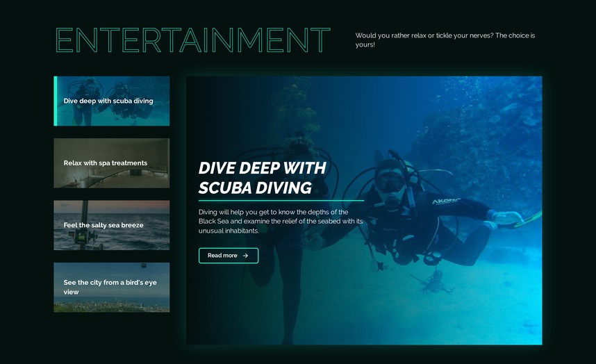Select 'See the city from a bird's eye view'
The width and height of the screenshot is (596, 364).
112,288
